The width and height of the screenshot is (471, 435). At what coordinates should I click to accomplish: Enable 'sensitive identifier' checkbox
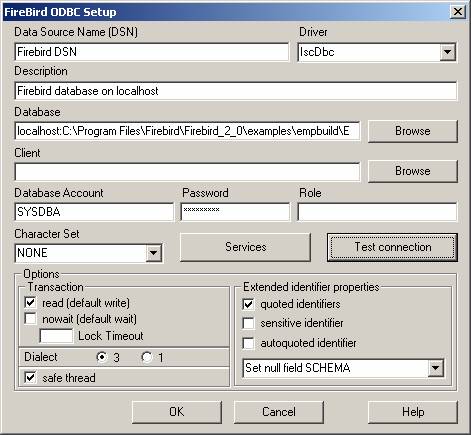(x=249, y=323)
